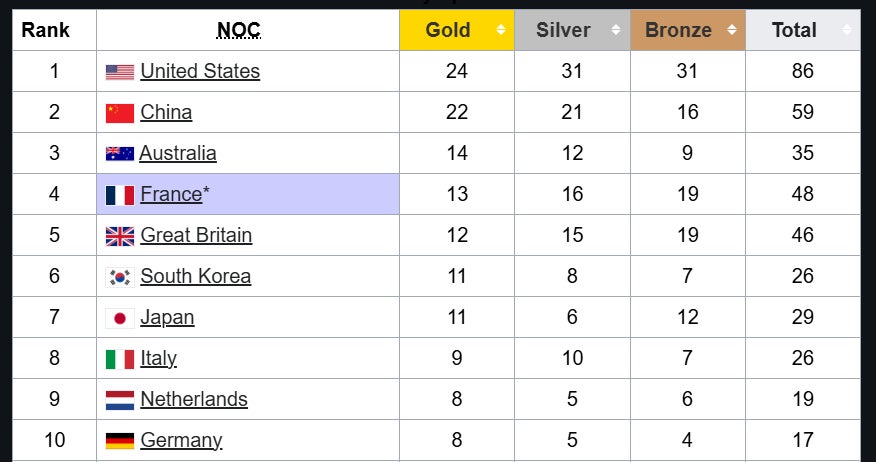This screenshot has width=876, height=462.
Task: Sort table by Silver column arrows
Action: (616, 30)
